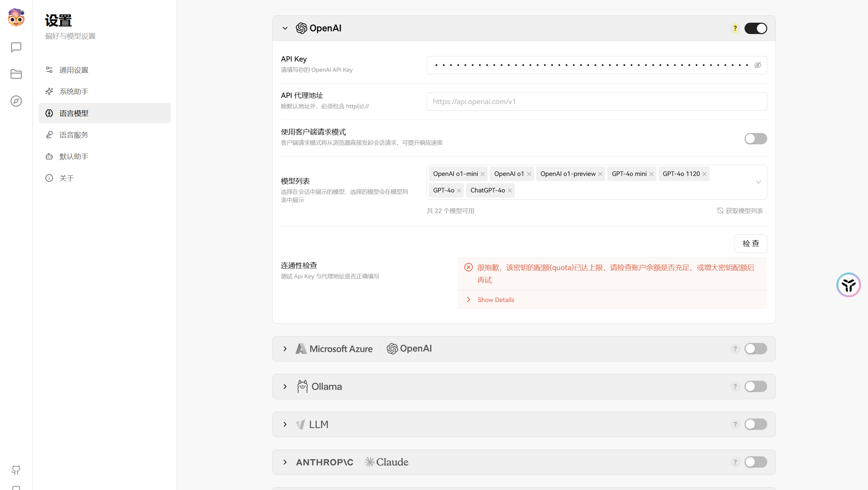Viewport: 868px width, 490px height.
Task: Open 默认助手 settings page
Action: point(105,156)
